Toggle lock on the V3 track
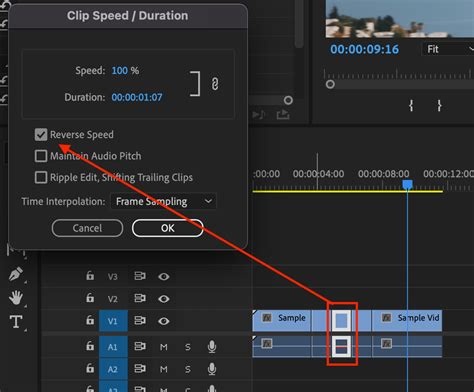The width and height of the screenshot is (474, 392). pos(90,276)
